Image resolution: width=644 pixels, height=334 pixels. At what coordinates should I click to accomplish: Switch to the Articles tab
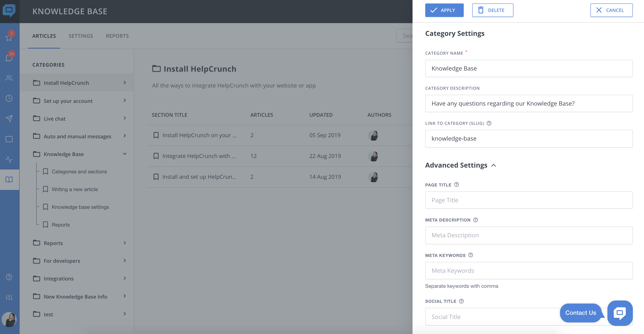coord(44,36)
